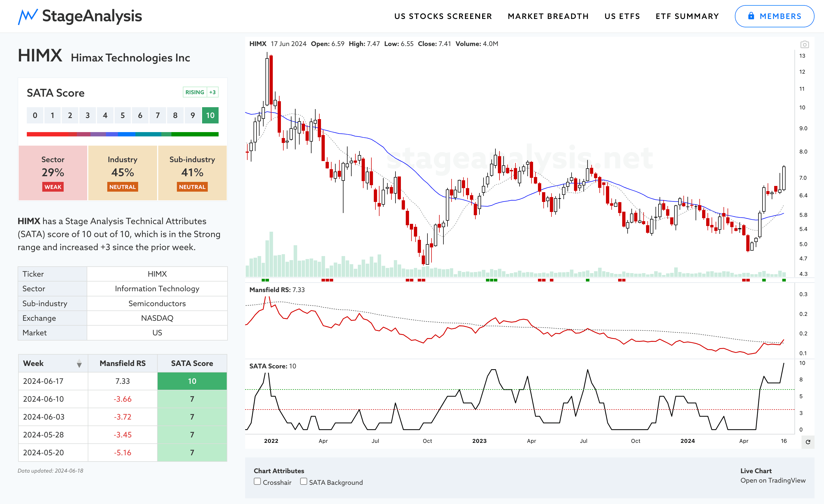Click the StageAnalysis logo icon
The width and height of the screenshot is (824, 504).
coord(27,17)
